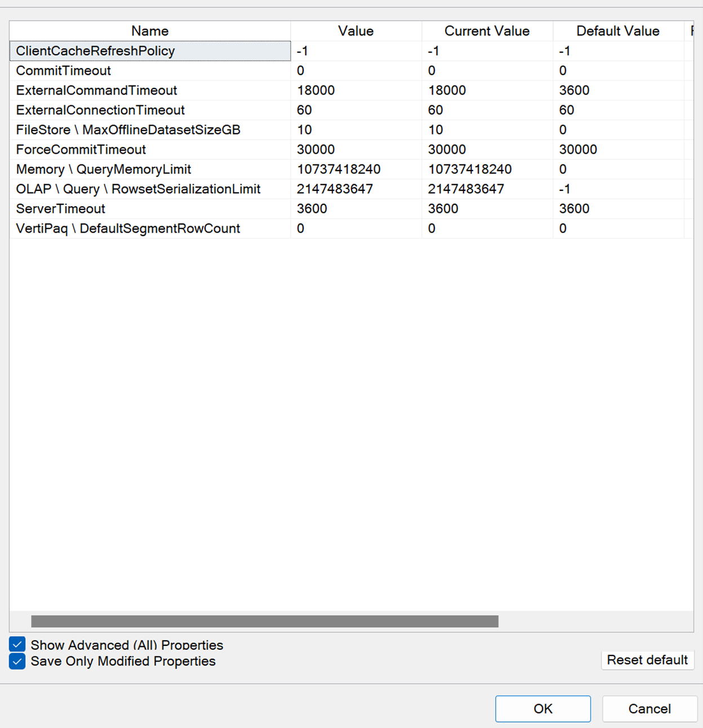Edit the ServerTimeout value 3600
The image size is (703, 728).
click(x=356, y=208)
